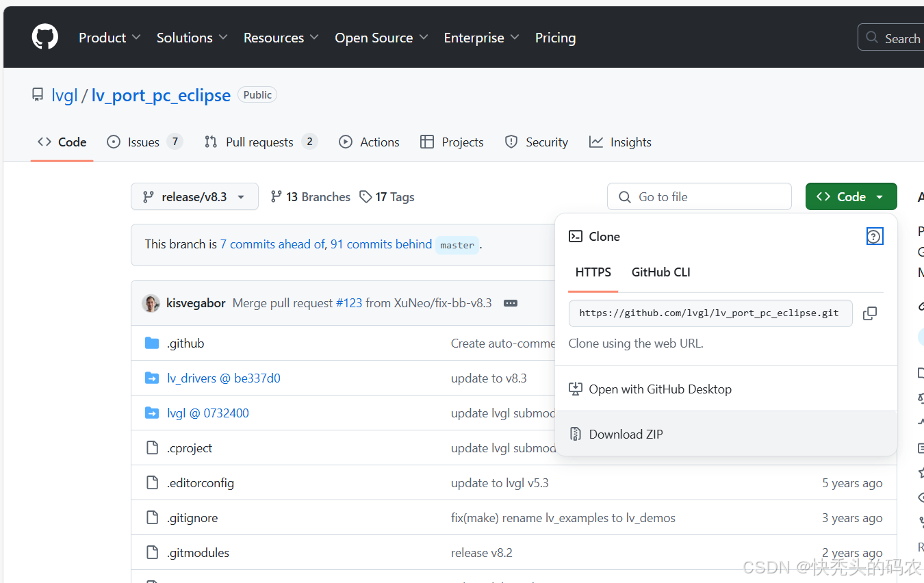Open 7 commits ahead of link
Viewport: 924px width, 583px height.
tap(272, 244)
